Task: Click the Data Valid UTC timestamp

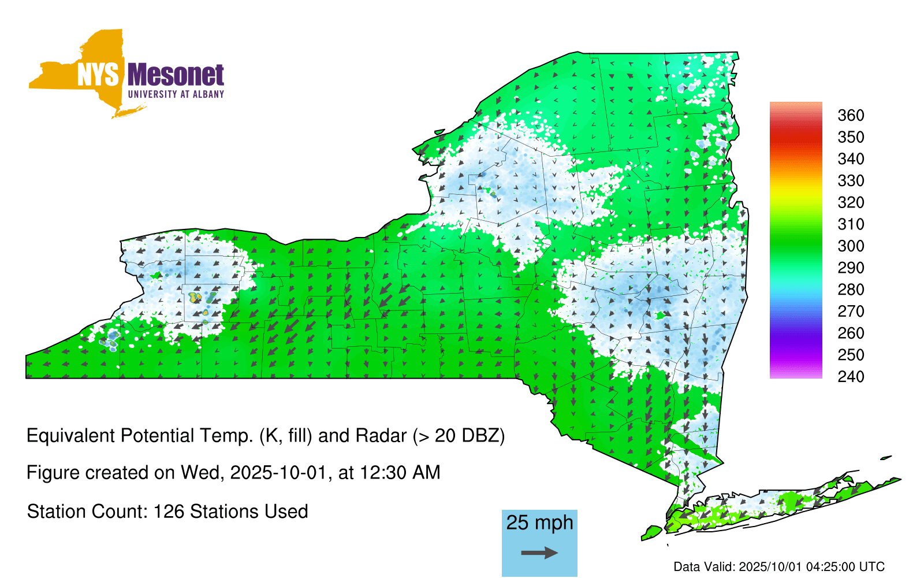Action: tap(779, 566)
